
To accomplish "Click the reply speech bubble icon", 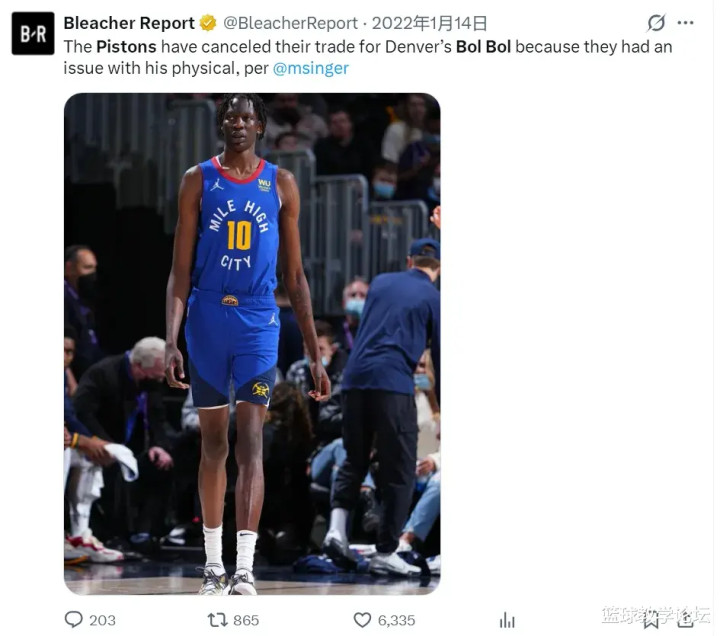I will pos(73,619).
